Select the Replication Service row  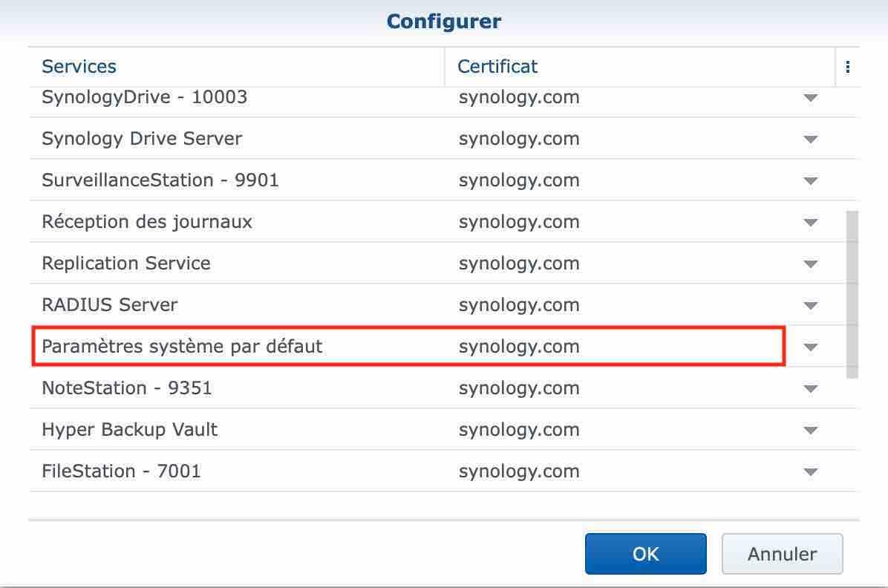click(126, 264)
